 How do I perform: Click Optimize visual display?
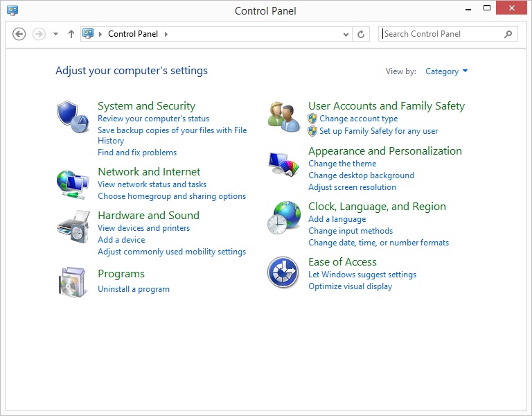click(x=350, y=286)
